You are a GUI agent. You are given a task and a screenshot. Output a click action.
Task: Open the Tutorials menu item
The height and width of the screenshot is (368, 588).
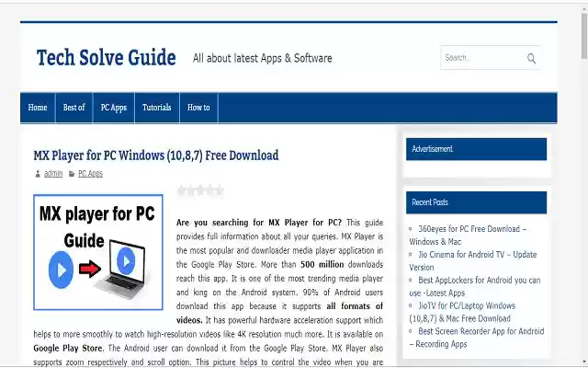157,108
